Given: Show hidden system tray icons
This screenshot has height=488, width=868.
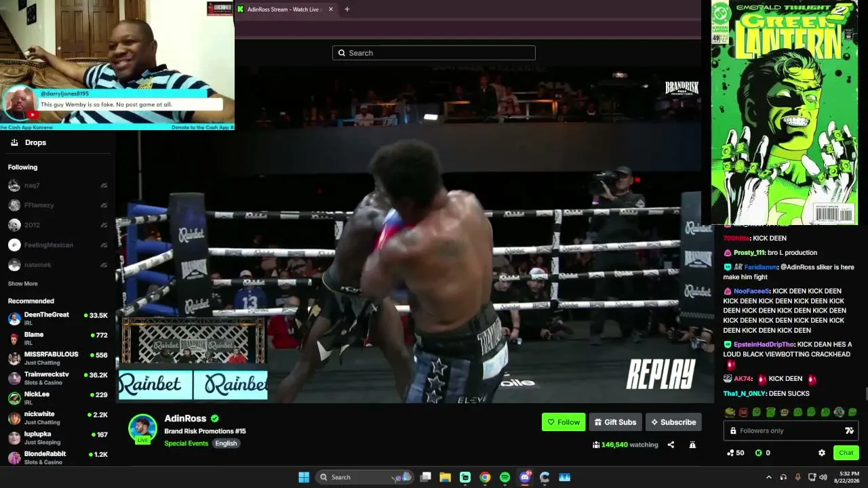Looking at the screenshot, I should pos(769,477).
